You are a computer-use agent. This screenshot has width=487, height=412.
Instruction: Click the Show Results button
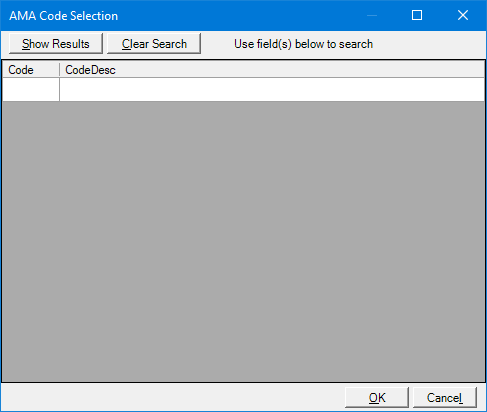click(56, 43)
